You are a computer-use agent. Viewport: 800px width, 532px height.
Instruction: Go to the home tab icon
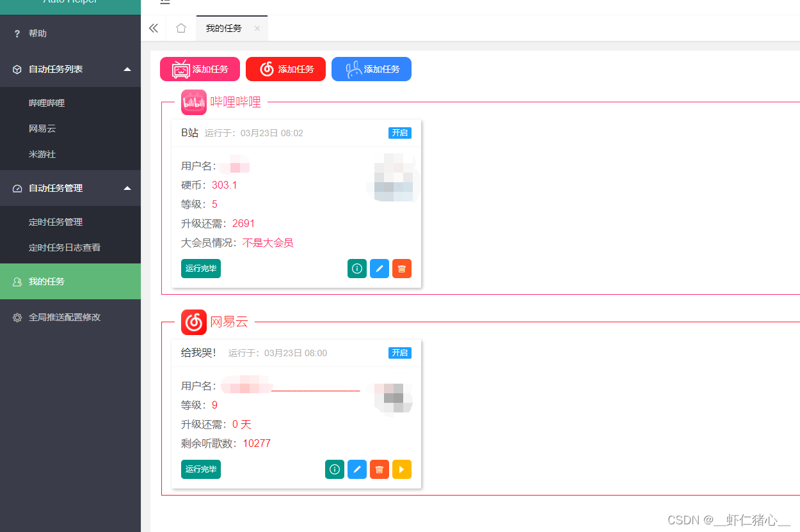tap(181, 28)
